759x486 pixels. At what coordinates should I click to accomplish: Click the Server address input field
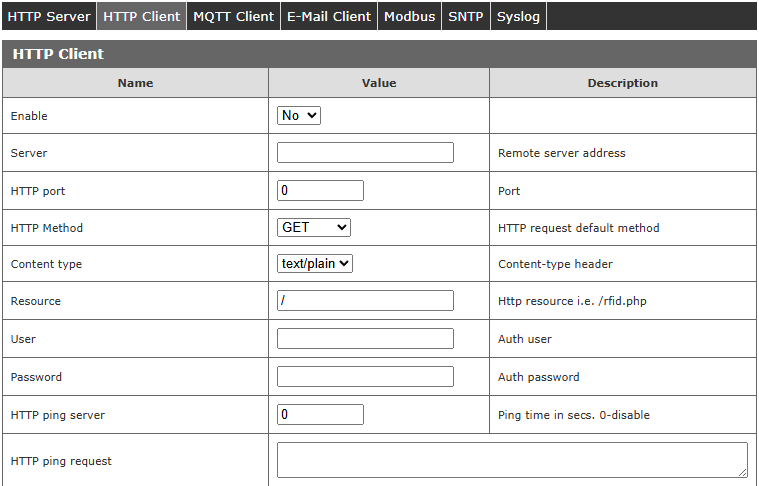pos(365,153)
